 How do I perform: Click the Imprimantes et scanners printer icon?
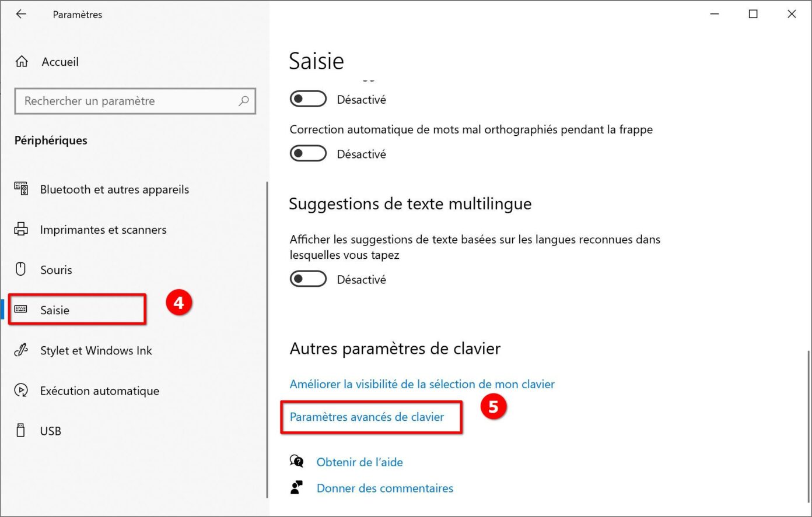click(21, 229)
